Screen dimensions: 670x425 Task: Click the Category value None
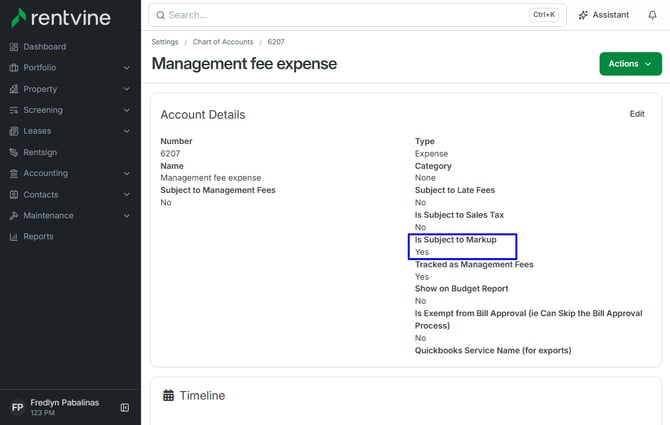pyautogui.click(x=425, y=178)
